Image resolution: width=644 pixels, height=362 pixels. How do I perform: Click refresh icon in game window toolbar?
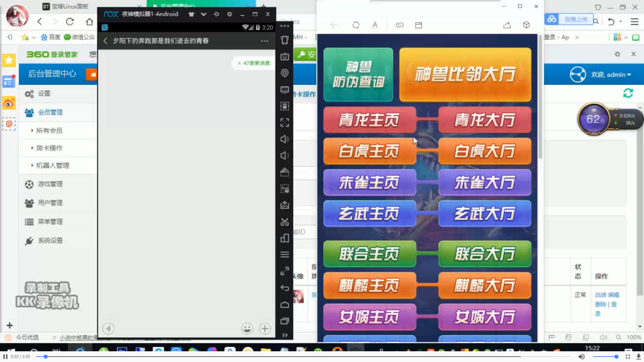pyautogui.click(x=356, y=25)
